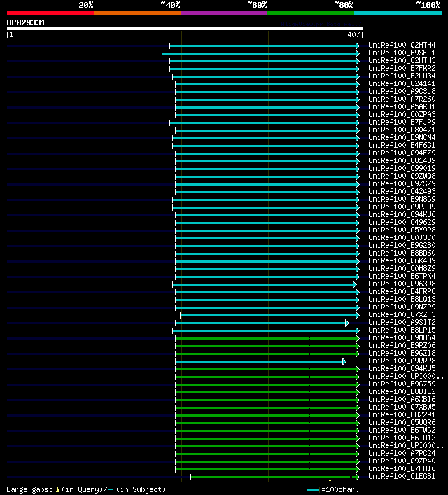This screenshot has width=448, height=495.
Task: Click the UniRef100_B4FRP8 label
Action: (402, 291)
